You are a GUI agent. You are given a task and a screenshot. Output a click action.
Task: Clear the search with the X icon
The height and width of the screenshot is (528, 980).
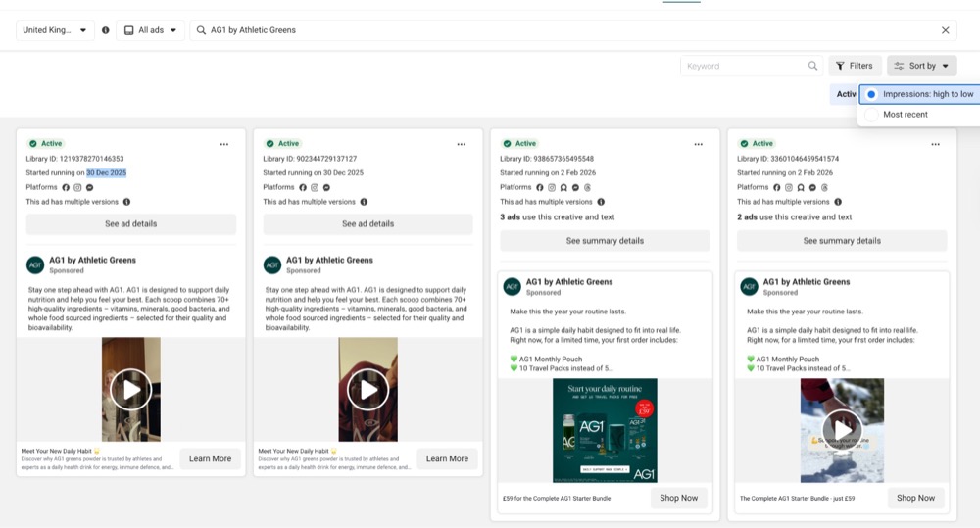coord(945,30)
